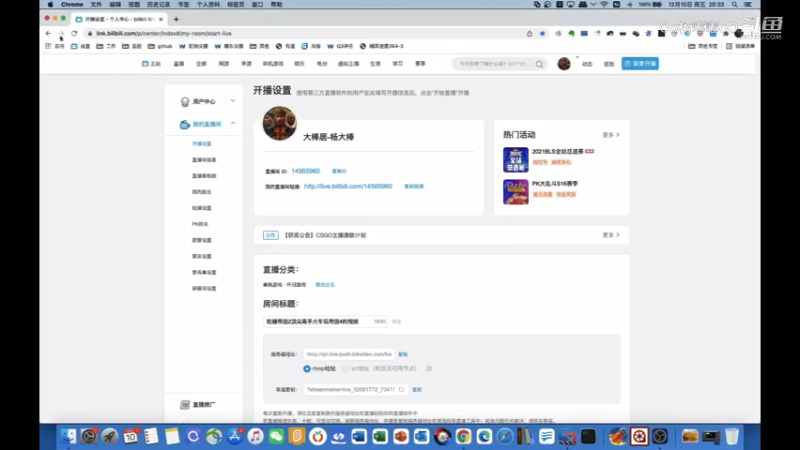Open the CSGO主播激励计划 announcement
800x450 pixels.
pos(324,235)
